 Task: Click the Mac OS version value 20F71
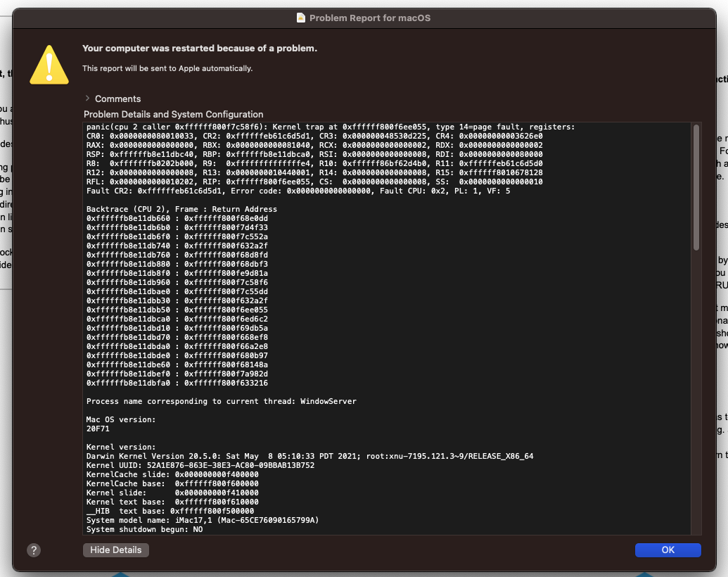coord(98,429)
